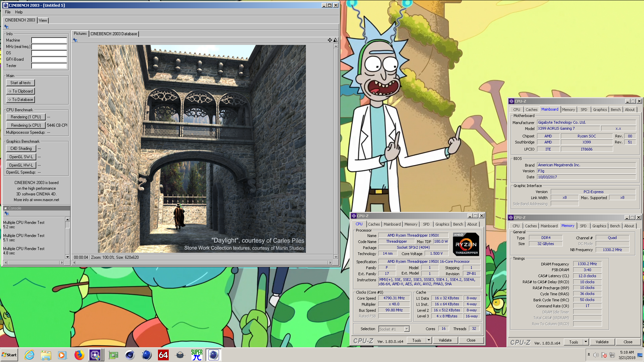Click console scrollbar down arrow
This screenshot has width=644, height=362.
[67, 257]
